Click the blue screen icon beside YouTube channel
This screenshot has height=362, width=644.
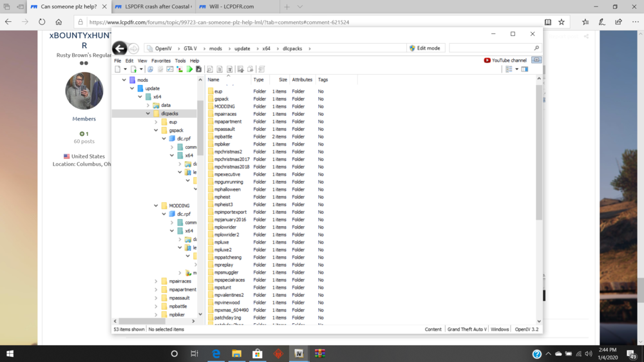point(536,60)
